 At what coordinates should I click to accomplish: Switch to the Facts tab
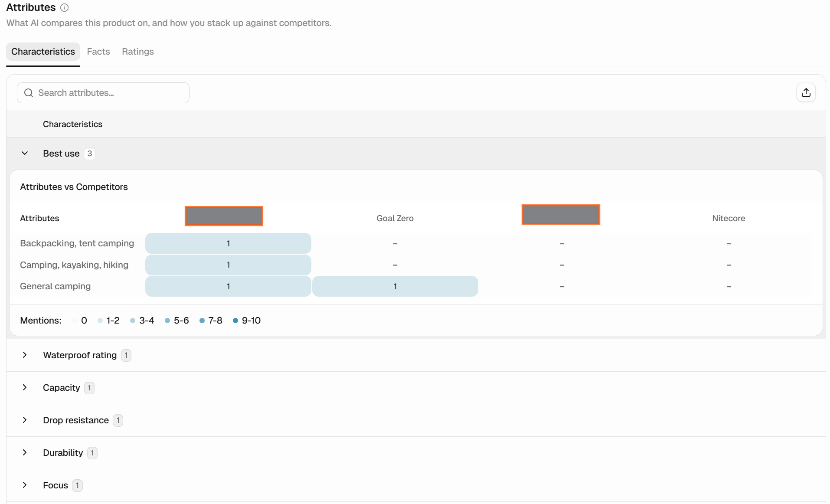click(x=98, y=52)
